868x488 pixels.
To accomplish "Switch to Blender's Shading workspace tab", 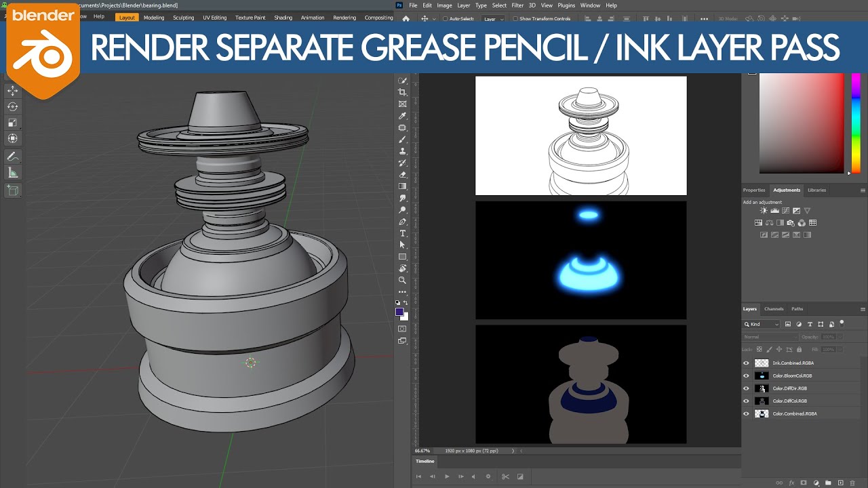I will tap(283, 18).
